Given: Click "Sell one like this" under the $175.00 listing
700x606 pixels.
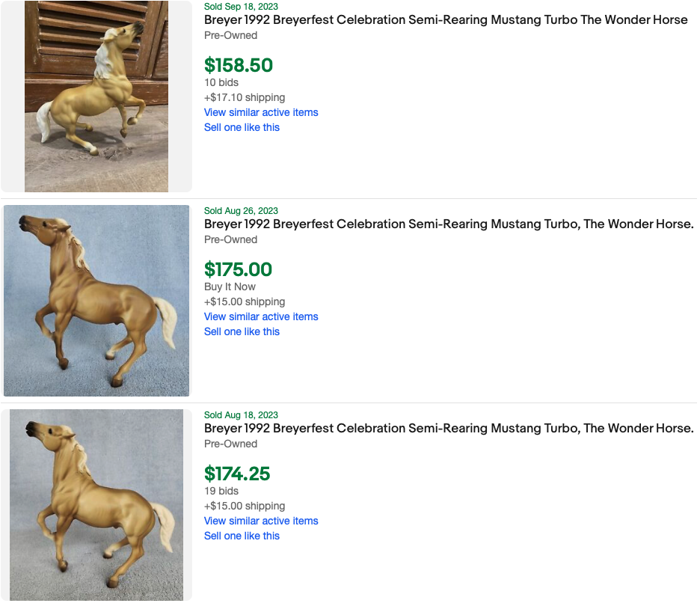Looking at the screenshot, I should click(x=242, y=331).
